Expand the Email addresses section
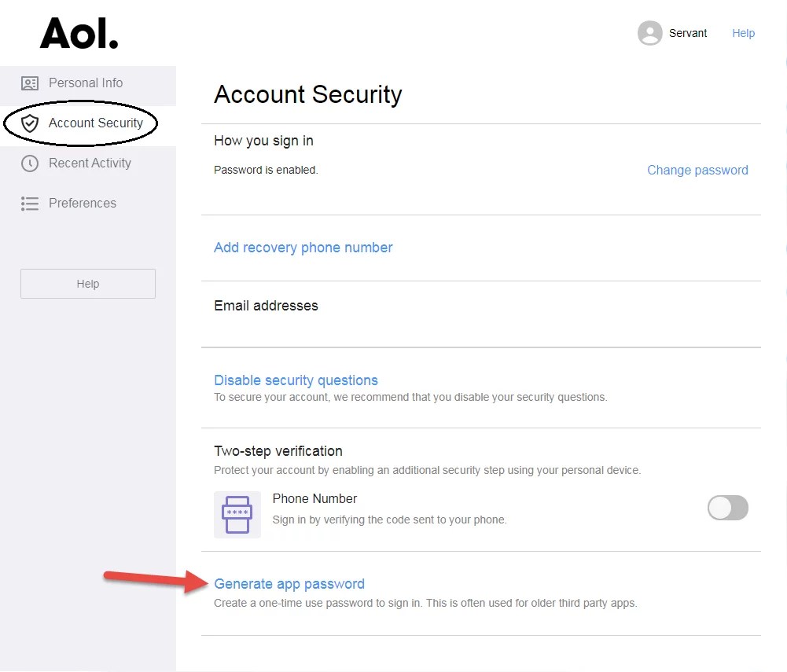Image resolution: width=787 pixels, height=672 pixels. tap(266, 305)
